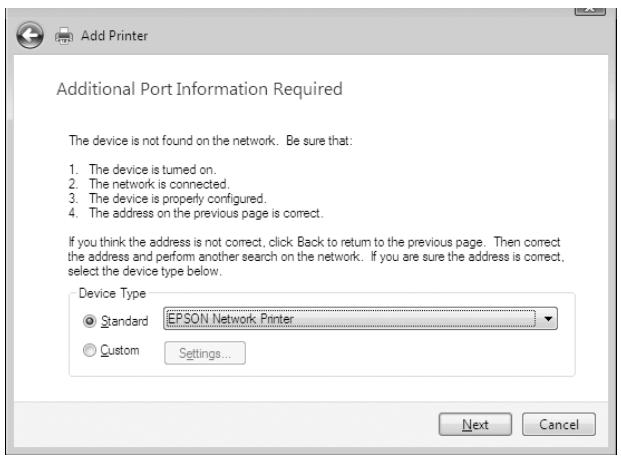Open the EPSON Network Printer combo box

click(360, 319)
